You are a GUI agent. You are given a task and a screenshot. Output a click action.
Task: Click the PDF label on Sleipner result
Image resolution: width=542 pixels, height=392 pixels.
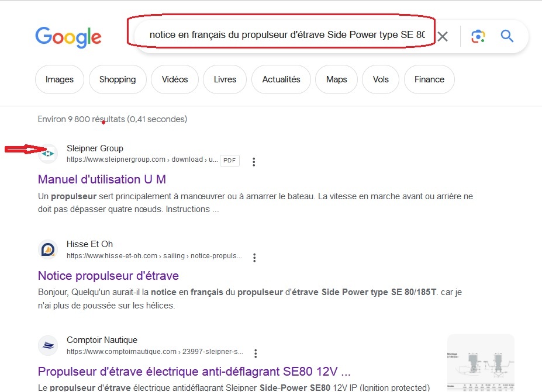point(230,160)
